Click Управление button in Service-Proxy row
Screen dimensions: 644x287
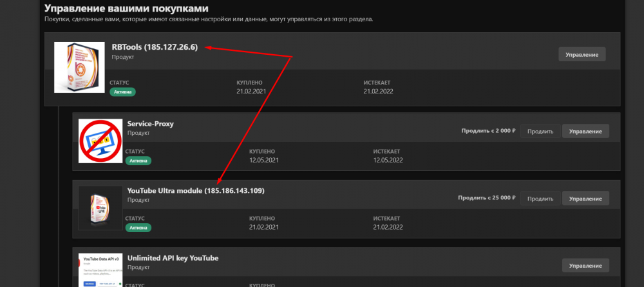pos(585,131)
